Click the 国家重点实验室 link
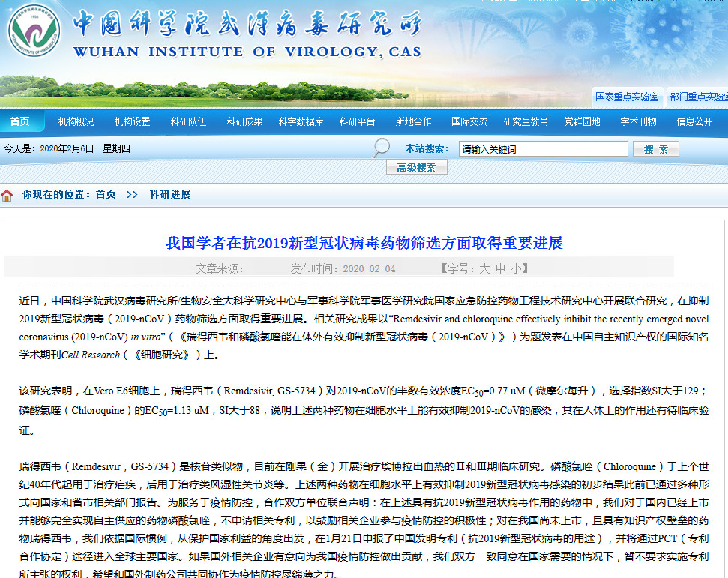 tap(628, 97)
